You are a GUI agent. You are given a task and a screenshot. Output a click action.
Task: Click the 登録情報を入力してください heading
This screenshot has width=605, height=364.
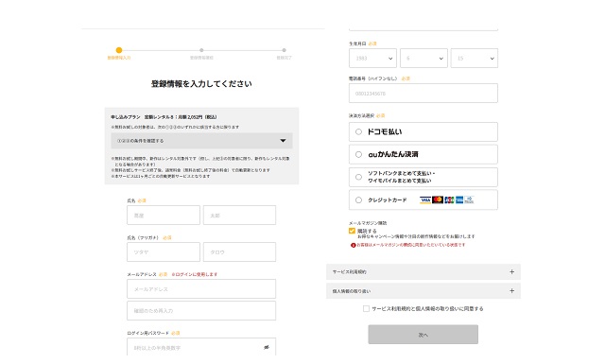[x=201, y=84]
